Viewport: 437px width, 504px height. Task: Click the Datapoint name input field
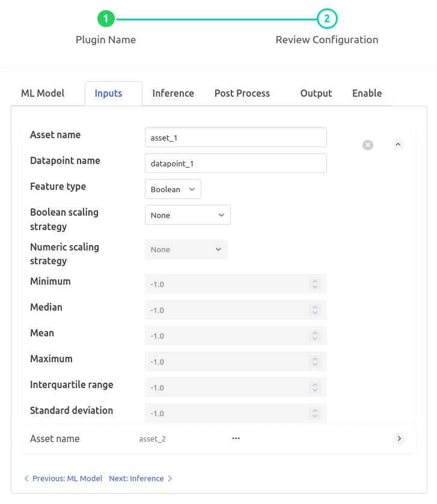(236, 163)
